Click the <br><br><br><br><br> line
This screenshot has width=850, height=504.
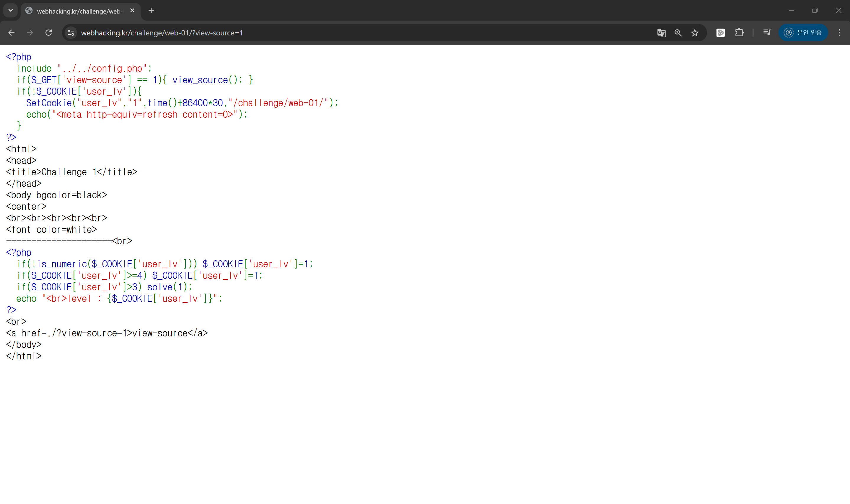57,218
